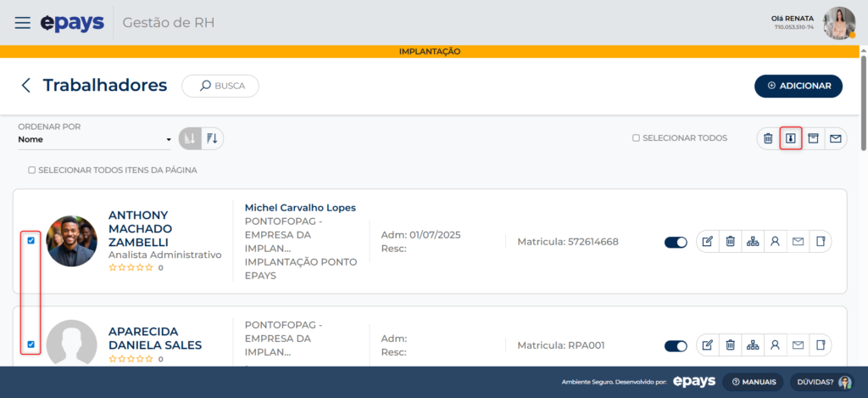Edit Anthony Machado Zambelli's record

click(x=707, y=242)
